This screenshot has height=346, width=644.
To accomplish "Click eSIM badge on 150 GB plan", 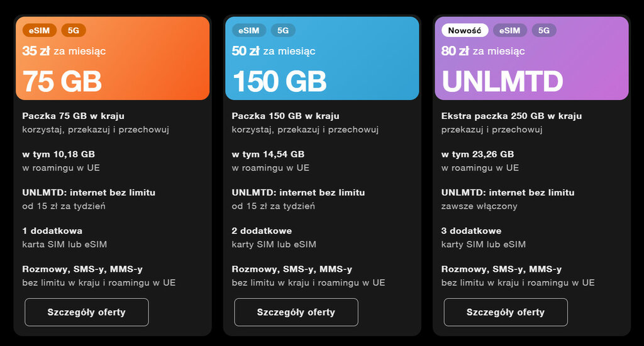I will click(x=249, y=30).
